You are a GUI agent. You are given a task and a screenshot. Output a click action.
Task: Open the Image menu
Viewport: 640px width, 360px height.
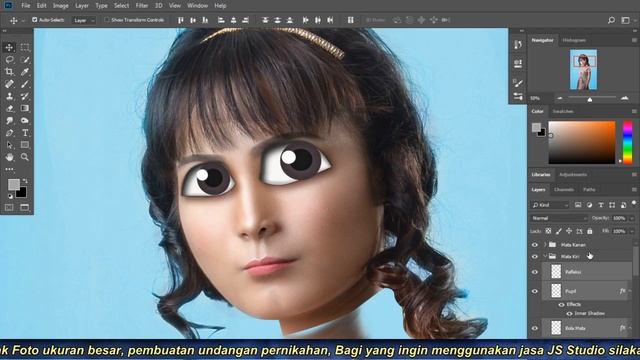60,6
